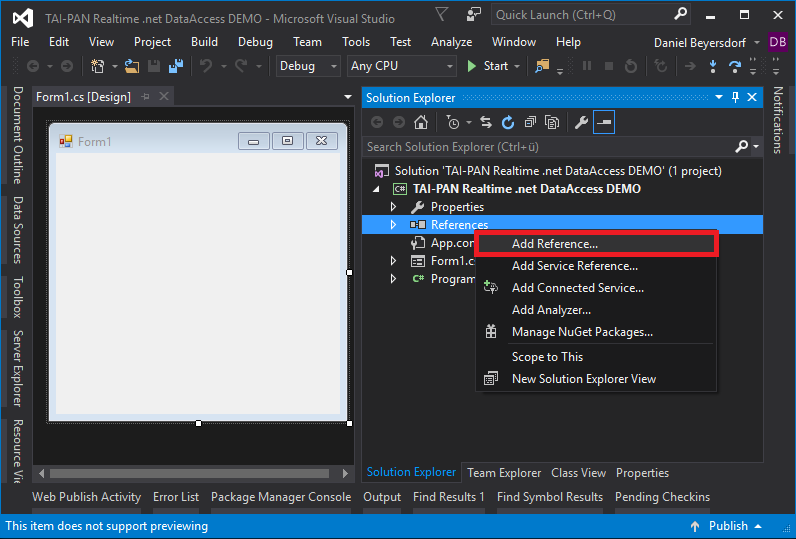
Task: Click the New Project toolbar icon
Action: [97, 66]
